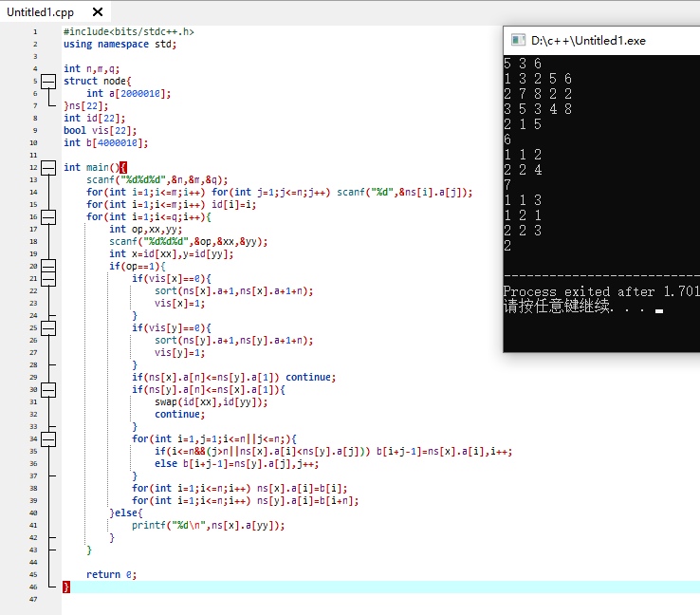
Task: Click the 'continue;' on line 32
Action: [x=179, y=415]
